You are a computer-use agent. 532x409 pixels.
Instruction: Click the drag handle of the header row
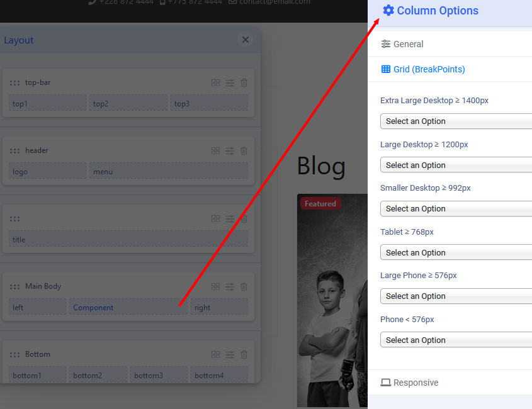[x=14, y=151]
